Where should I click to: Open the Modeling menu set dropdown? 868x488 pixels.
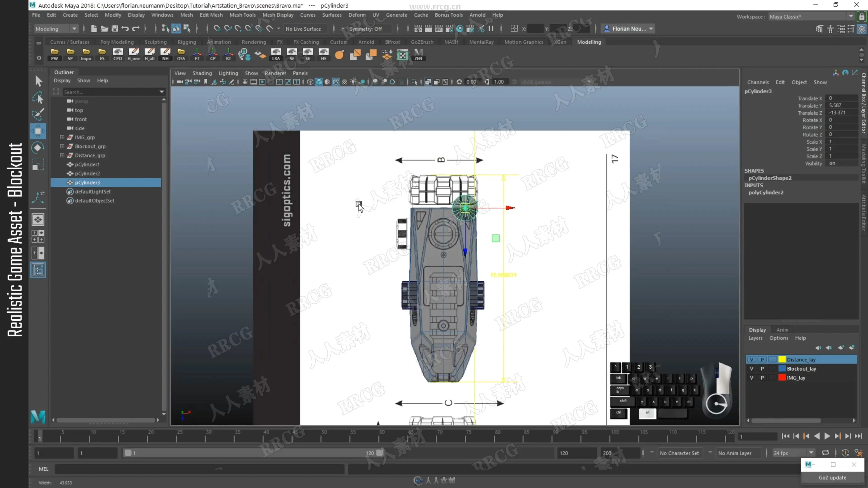pos(56,29)
